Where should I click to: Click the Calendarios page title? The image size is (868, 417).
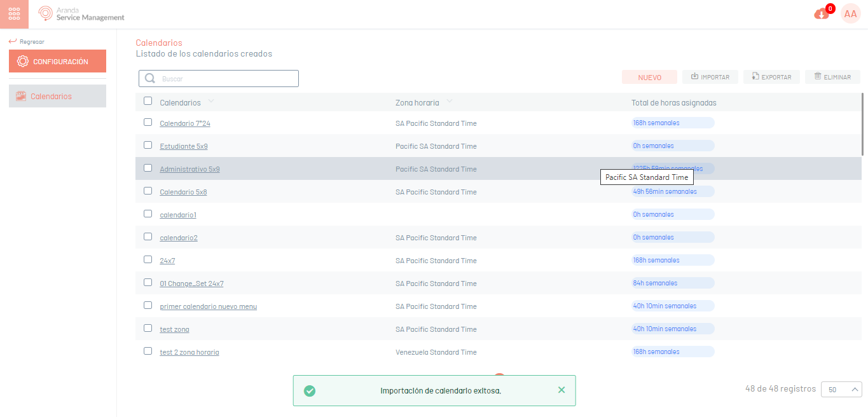coord(159,43)
